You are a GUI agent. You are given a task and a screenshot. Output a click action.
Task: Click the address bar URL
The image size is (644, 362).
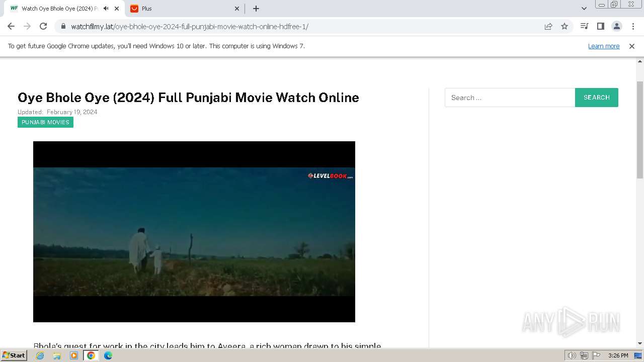(x=190, y=27)
